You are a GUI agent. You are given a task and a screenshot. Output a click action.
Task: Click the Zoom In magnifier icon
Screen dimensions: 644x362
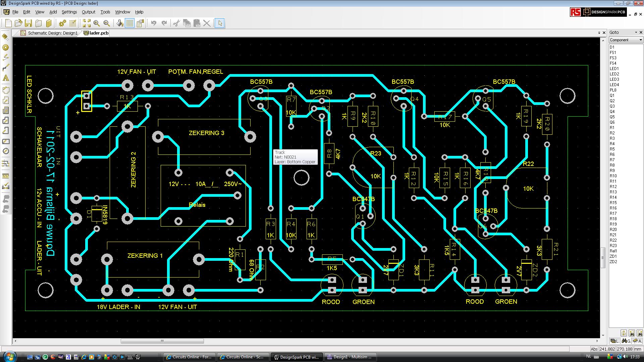(97, 23)
